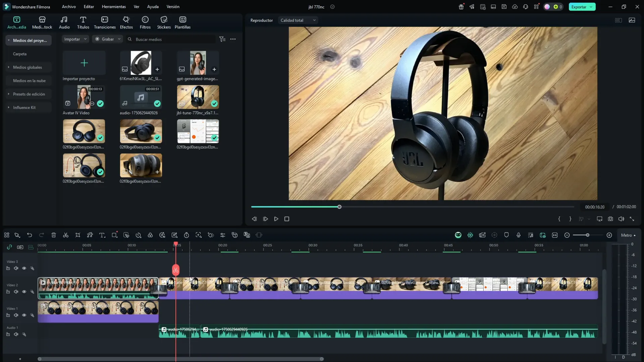
Task: Switch to the Transiciones tab
Action: coord(105,22)
